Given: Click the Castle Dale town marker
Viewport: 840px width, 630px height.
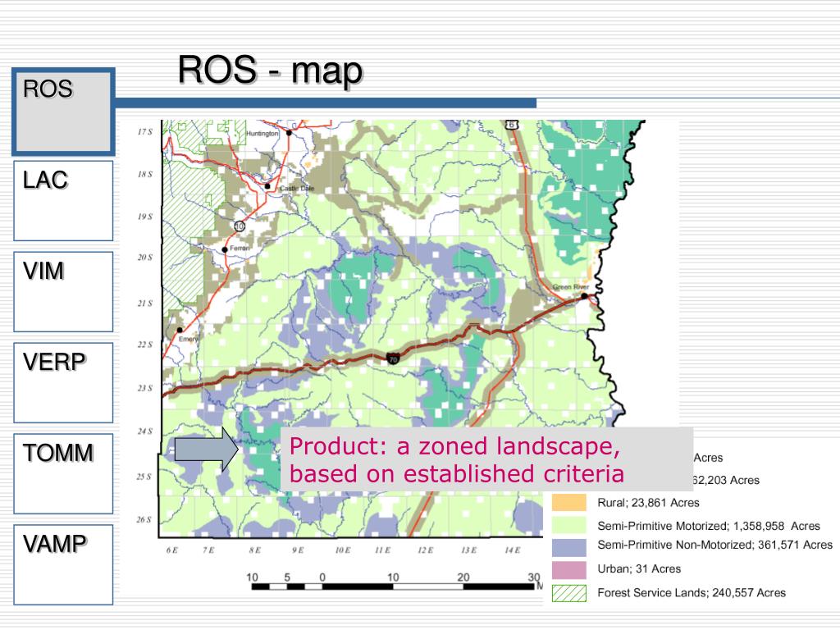Looking at the screenshot, I should tap(267, 186).
